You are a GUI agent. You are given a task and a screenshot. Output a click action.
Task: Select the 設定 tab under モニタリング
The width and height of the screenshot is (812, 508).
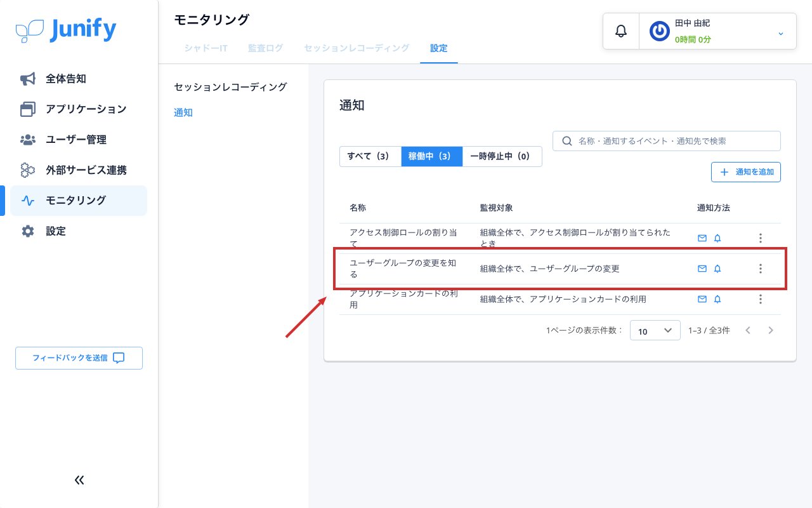tap(439, 48)
